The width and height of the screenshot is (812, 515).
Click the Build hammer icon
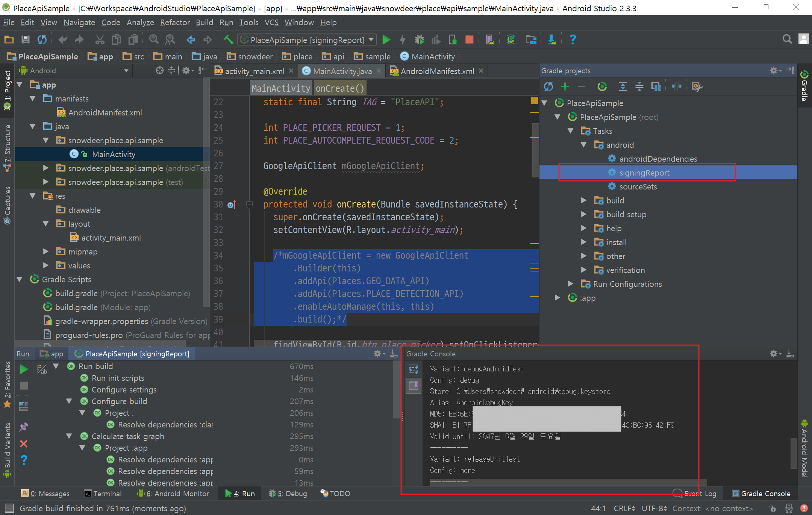pos(228,39)
